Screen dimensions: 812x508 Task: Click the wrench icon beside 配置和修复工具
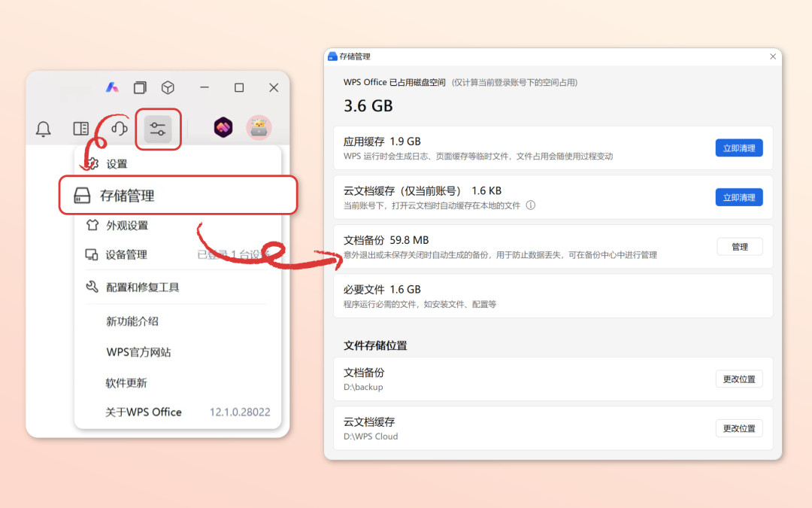coord(92,287)
